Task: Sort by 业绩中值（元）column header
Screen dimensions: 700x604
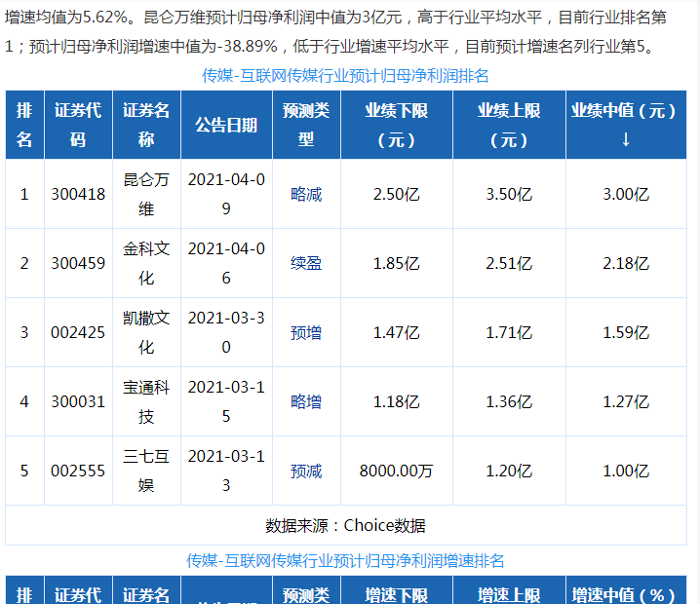Action: (626, 125)
